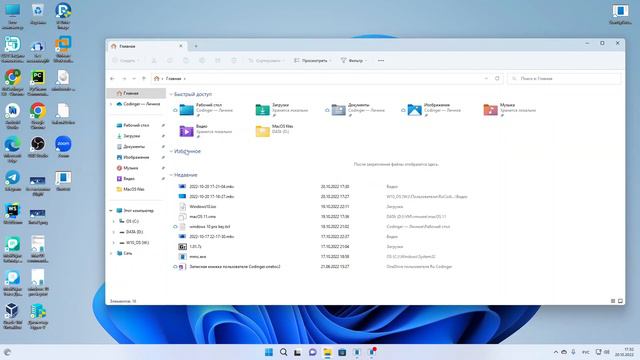Expand Codinger — Личное in sidebar

point(111,104)
